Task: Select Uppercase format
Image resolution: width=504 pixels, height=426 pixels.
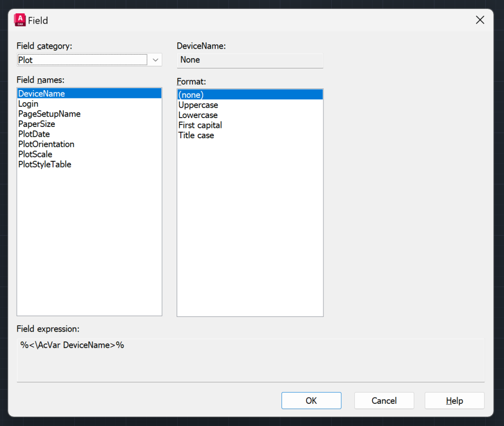Action: 198,105
